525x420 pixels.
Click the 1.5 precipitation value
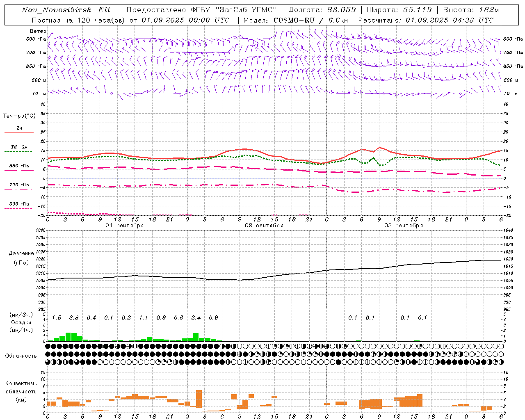tap(57, 318)
